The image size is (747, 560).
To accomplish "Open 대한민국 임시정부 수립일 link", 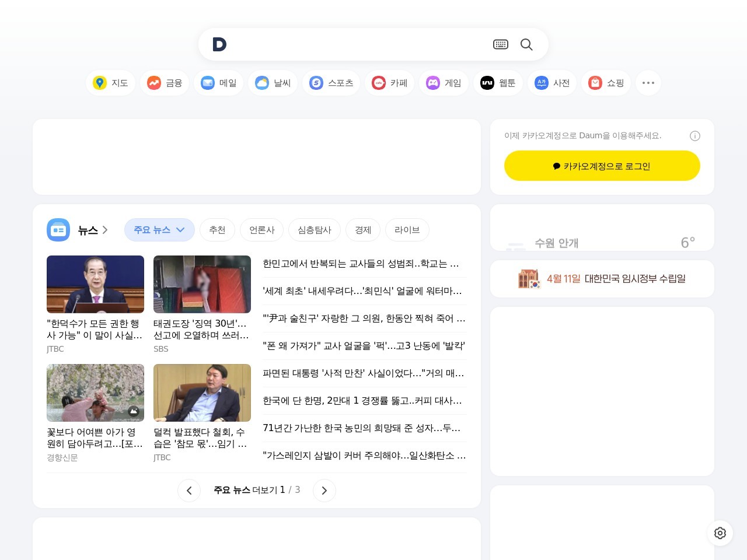I will point(635,279).
